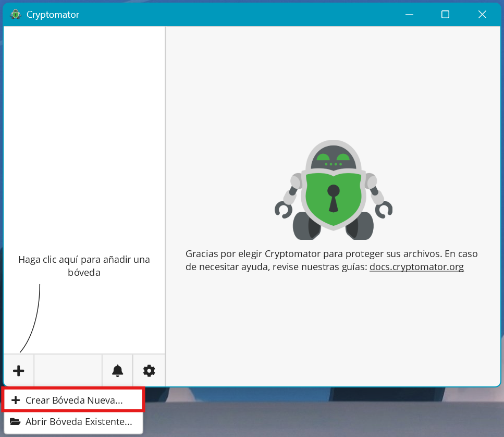
Task: Open notifications via the bell icon
Action: pos(118,371)
